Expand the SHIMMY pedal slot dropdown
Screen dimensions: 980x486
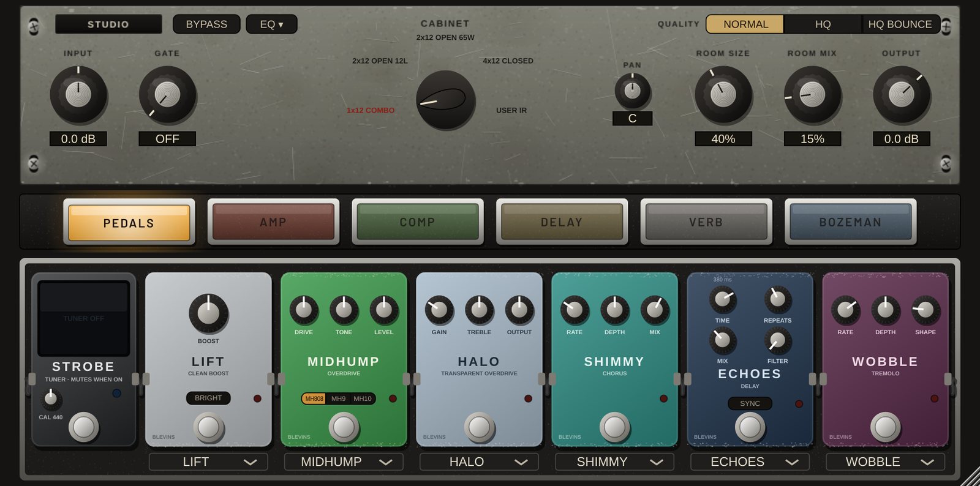[614, 462]
